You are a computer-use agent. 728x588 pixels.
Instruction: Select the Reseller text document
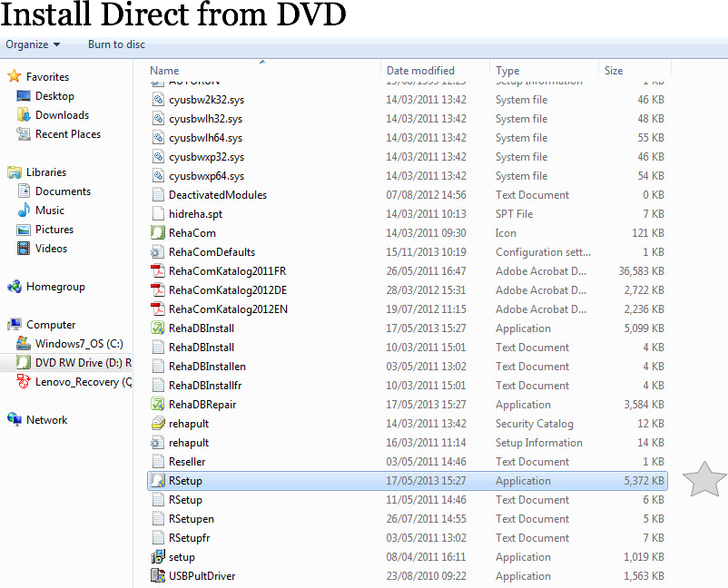click(x=187, y=462)
